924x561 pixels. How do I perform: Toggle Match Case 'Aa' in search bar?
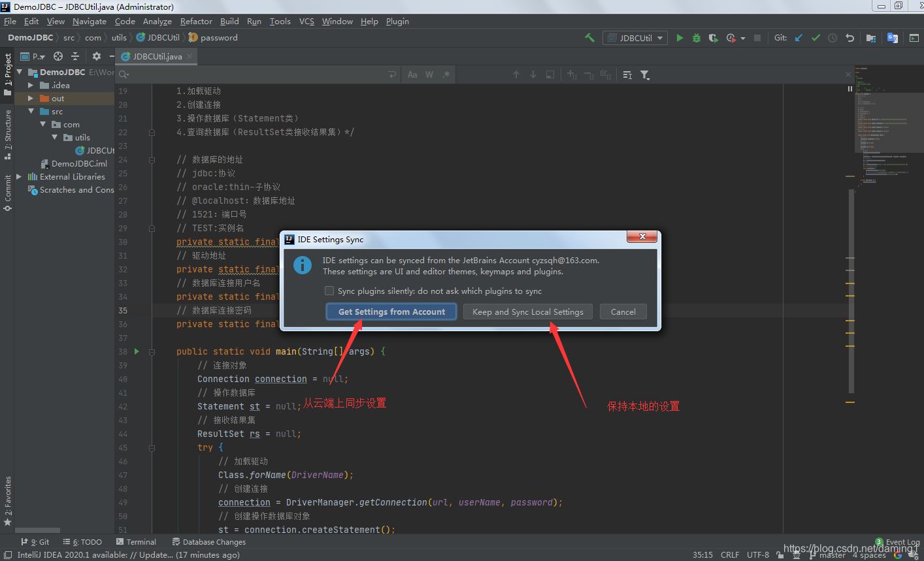point(412,75)
